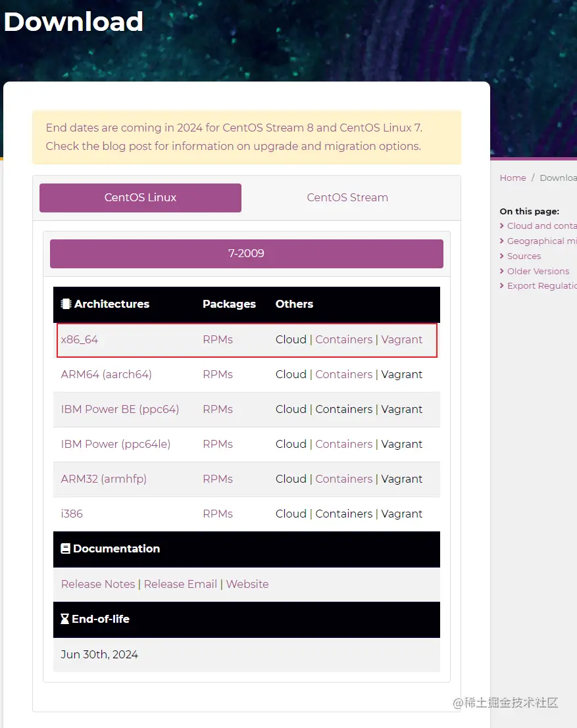The width and height of the screenshot is (577, 728).
Task: Click Containers text in IBM Power BE row
Action: 344,410
